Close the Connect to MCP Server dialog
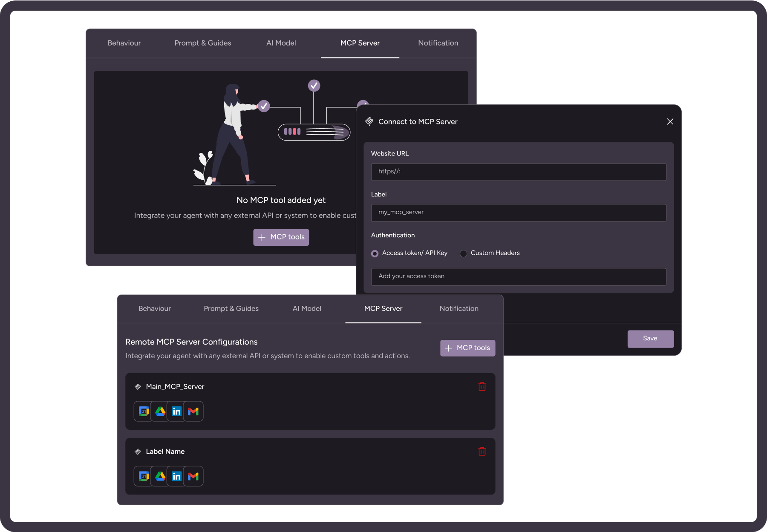This screenshot has width=767, height=532. point(670,122)
